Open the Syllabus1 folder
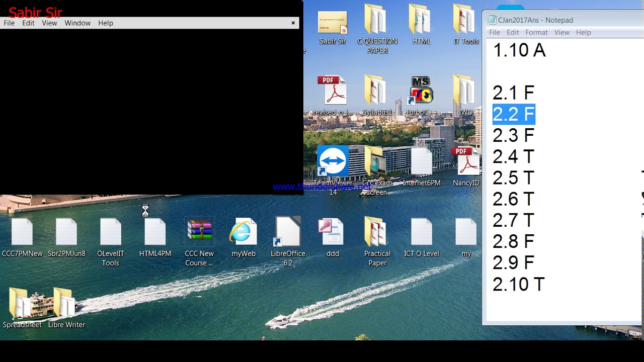Viewport: 644px width, 362px height. click(377, 96)
